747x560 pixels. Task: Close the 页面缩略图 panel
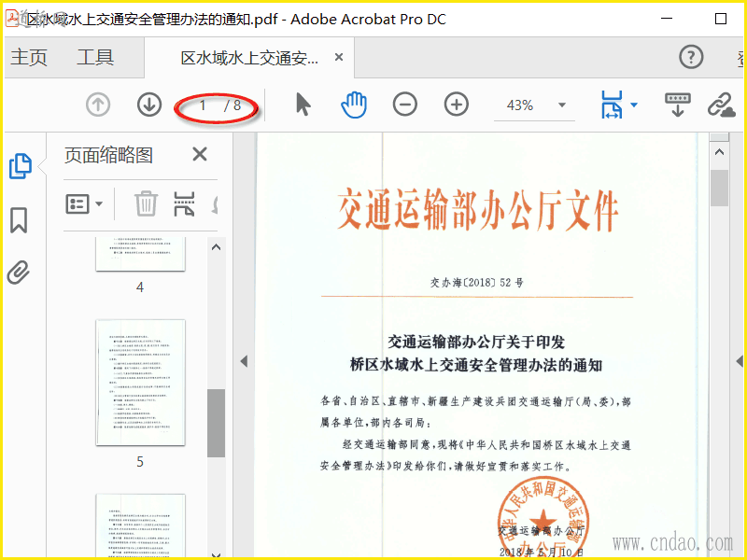[x=200, y=154]
